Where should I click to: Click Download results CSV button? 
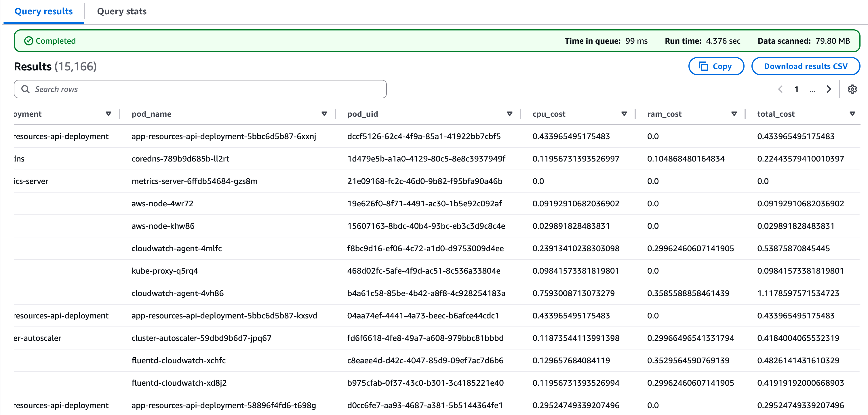pos(805,66)
